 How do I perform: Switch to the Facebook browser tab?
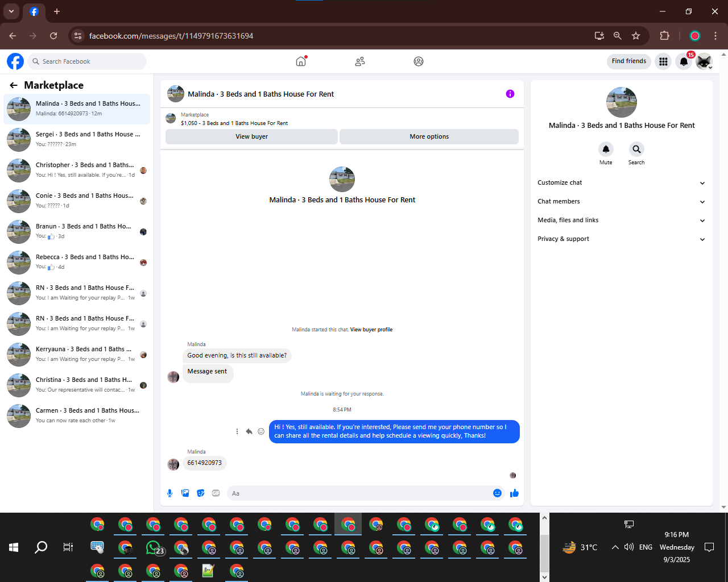[x=34, y=12]
